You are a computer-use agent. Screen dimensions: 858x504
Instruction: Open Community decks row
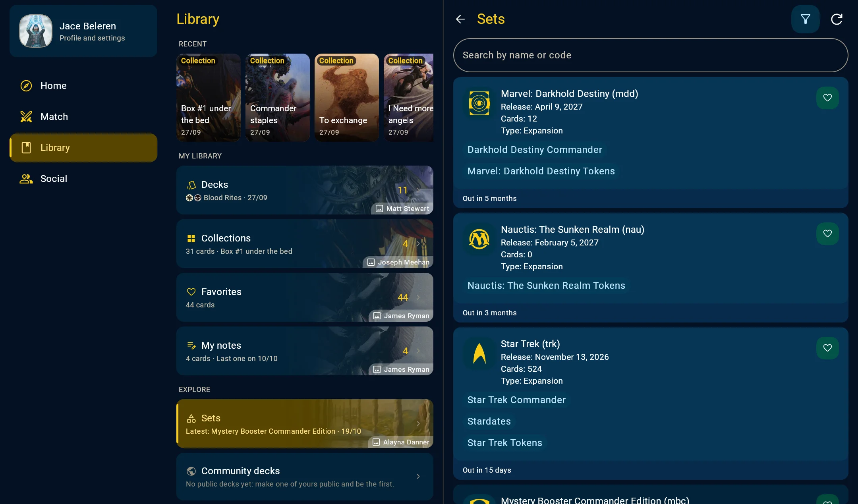(x=305, y=477)
